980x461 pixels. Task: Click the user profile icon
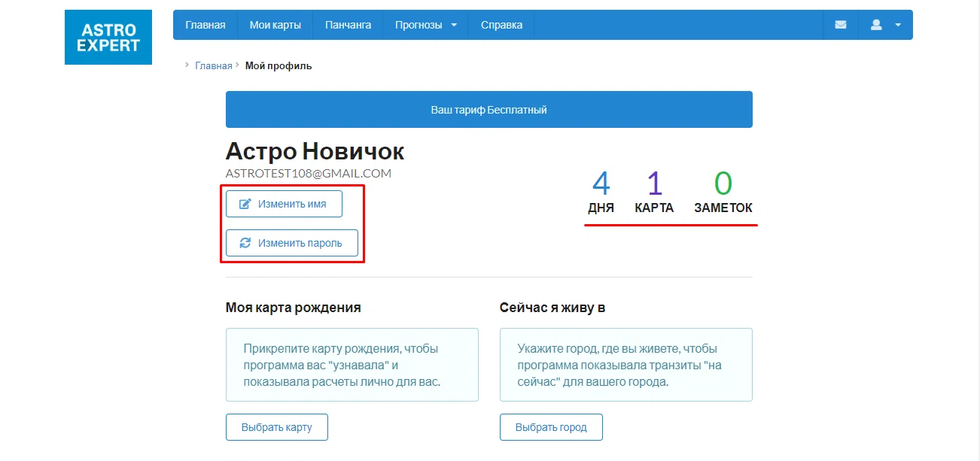tap(876, 25)
